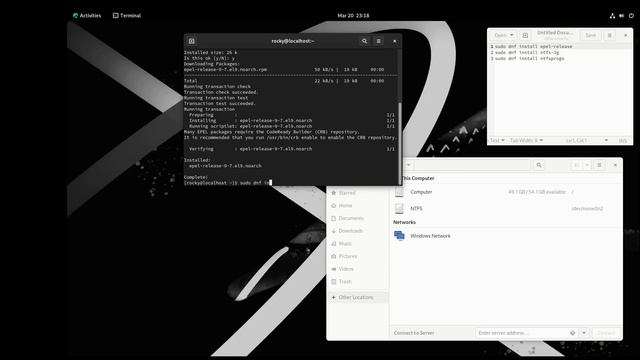Click line 'sudo dnf install epel-release' in editor
The image size is (640, 360).
[533, 47]
